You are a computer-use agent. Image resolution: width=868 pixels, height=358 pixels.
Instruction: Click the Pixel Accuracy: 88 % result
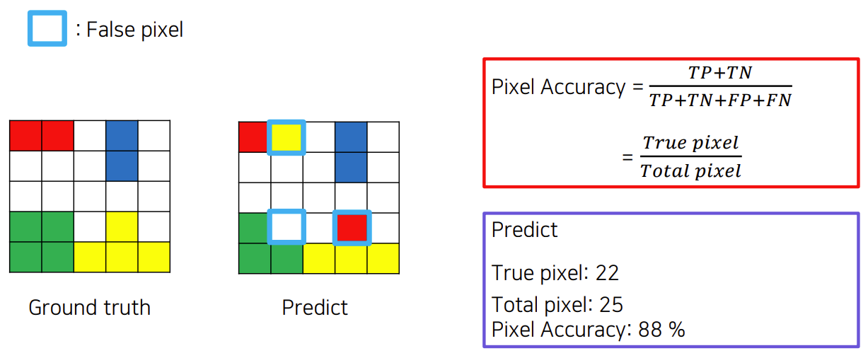pyautogui.click(x=588, y=330)
